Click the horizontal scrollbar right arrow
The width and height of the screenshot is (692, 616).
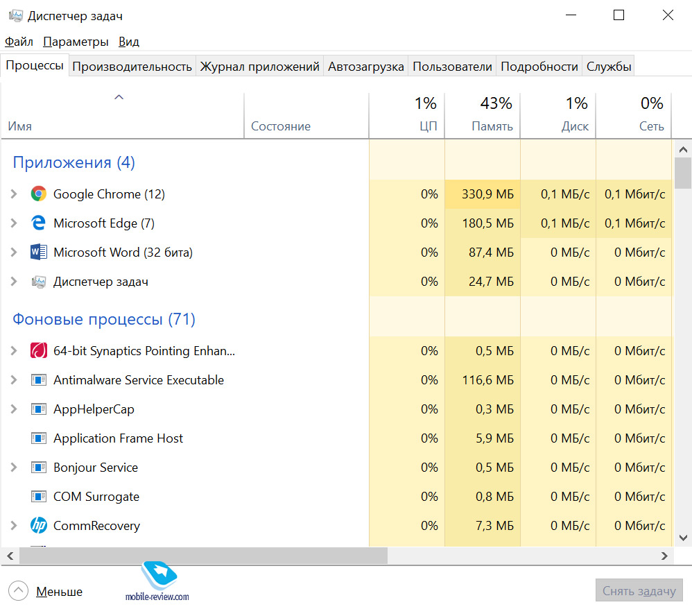click(664, 556)
